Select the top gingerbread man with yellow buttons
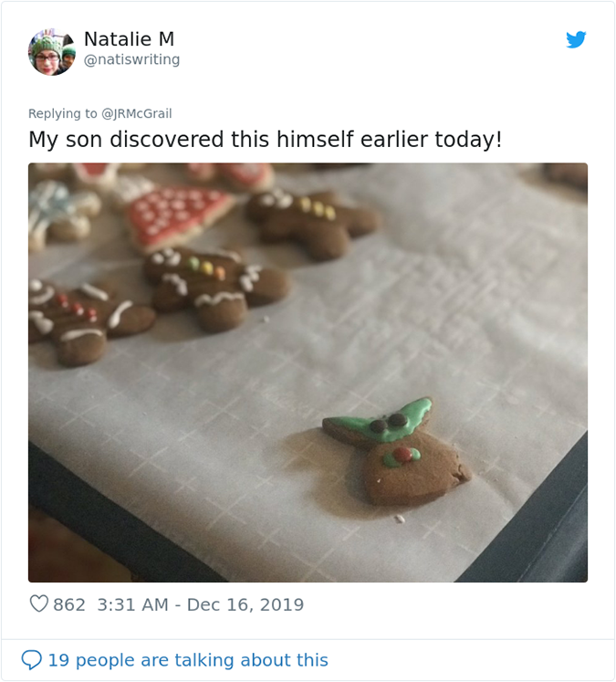This screenshot has width=616, height=682. point(310,217)
